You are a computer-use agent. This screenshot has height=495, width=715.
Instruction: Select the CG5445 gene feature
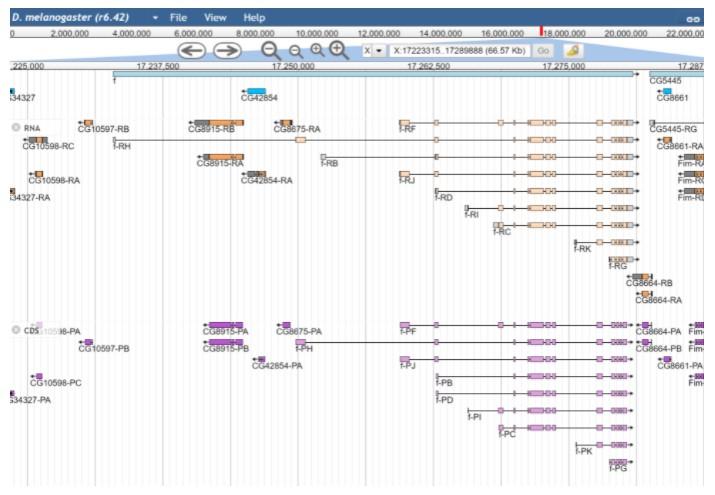click(676, 74)
